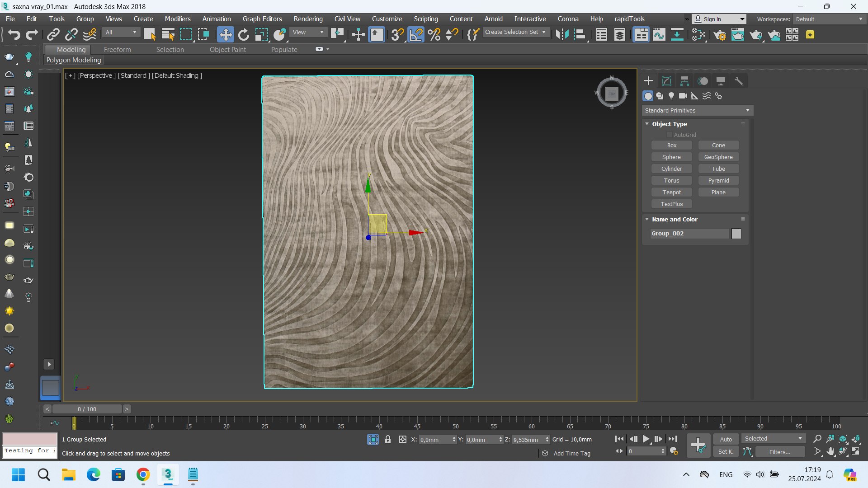This screenshot has width=868, height=488.
Task: Click the Key Filters button
Action: point(780,451)
